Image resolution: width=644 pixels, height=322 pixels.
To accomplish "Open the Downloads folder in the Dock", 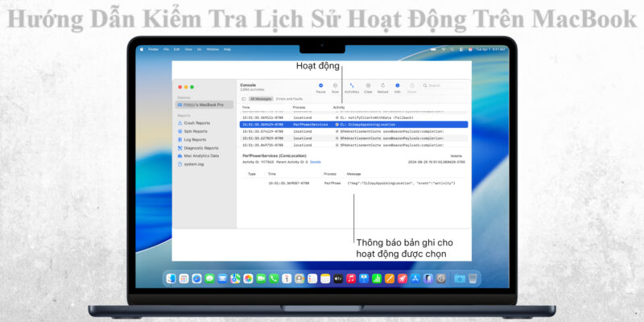I will click(460, 279).
